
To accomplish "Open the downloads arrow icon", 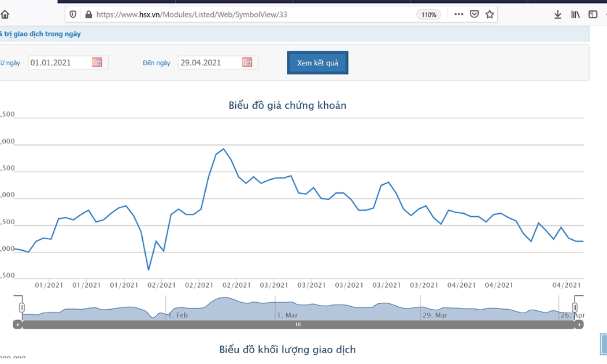I will point(557,14).
